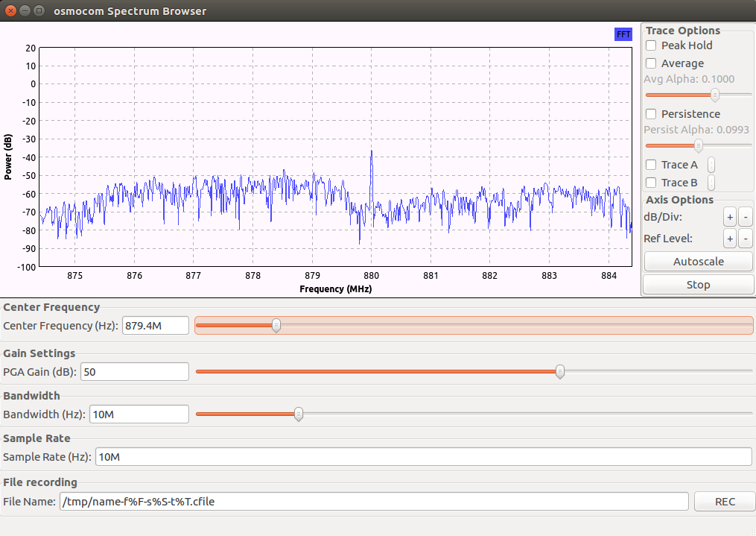Toggle the Average trace option
This screenshot has height=536, width=756.
[651, 63]
